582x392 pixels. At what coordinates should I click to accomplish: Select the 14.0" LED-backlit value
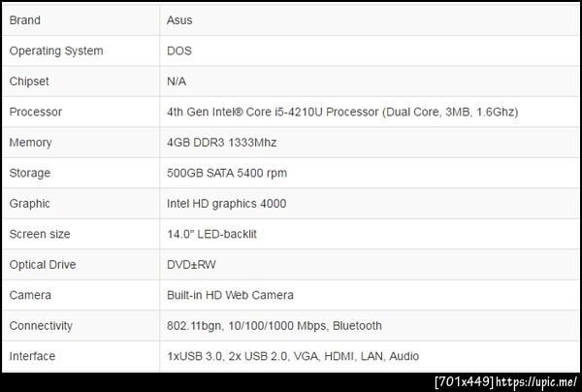click(211, 234)
